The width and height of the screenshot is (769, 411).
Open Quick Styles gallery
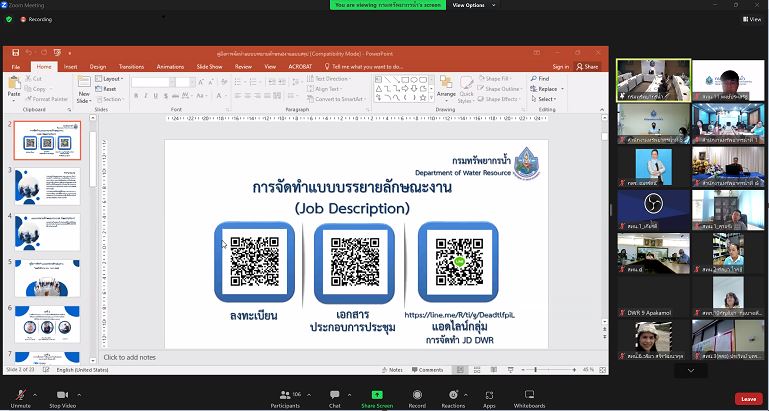pos(466,90)
